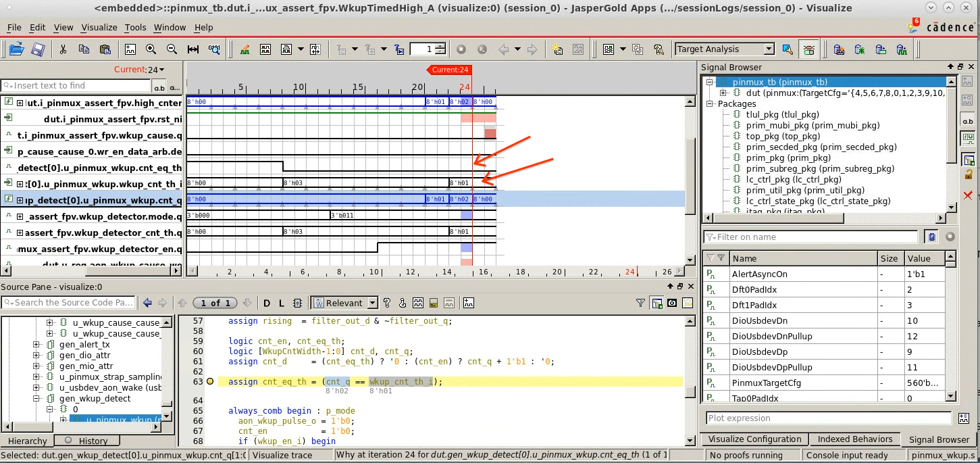This screenshot has height=463, width=980.
Task: Click the iteration count stepper up arrow
Action: (x=439, y=45)
